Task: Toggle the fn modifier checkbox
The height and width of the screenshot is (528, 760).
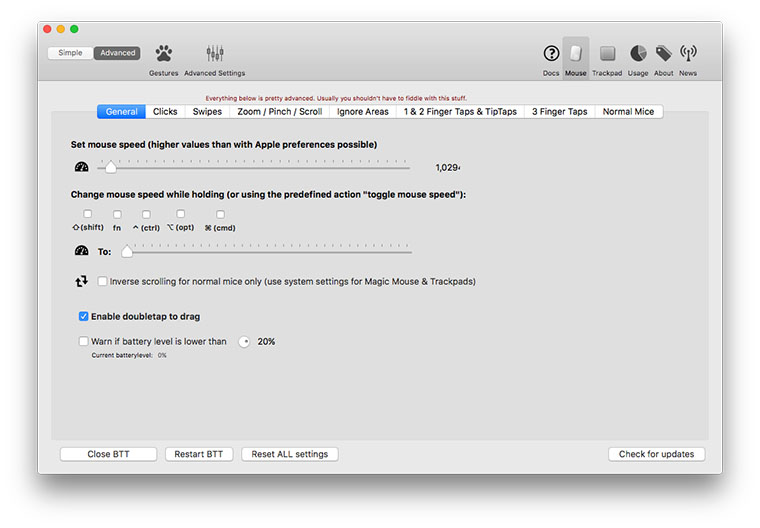Action: pos(117,214)
